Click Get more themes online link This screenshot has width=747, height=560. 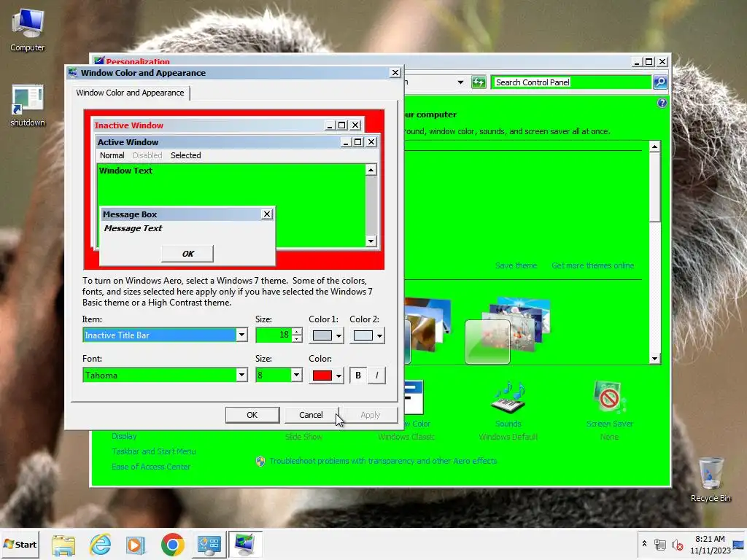[592, 265]
